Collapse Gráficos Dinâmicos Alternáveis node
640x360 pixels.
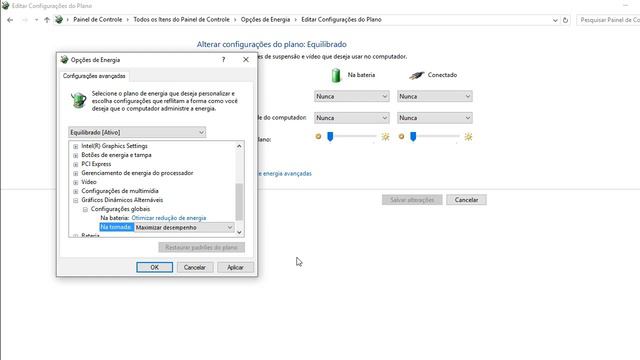point(76,200)
